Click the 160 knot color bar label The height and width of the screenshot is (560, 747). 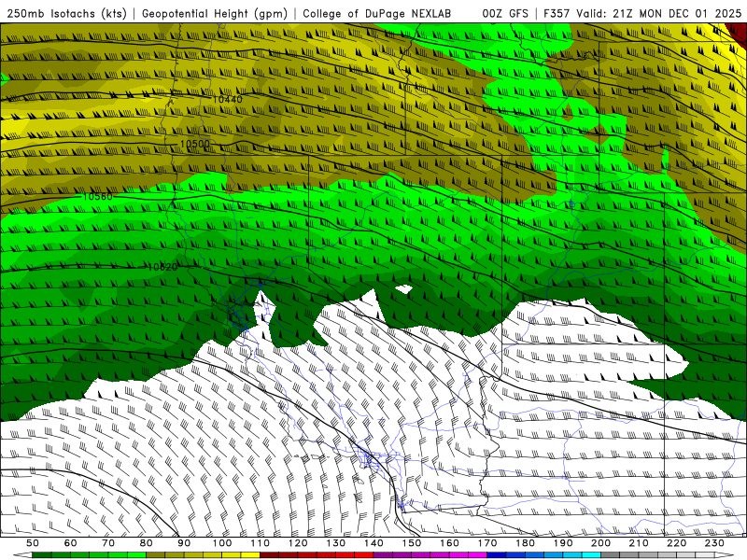[449, 543]
